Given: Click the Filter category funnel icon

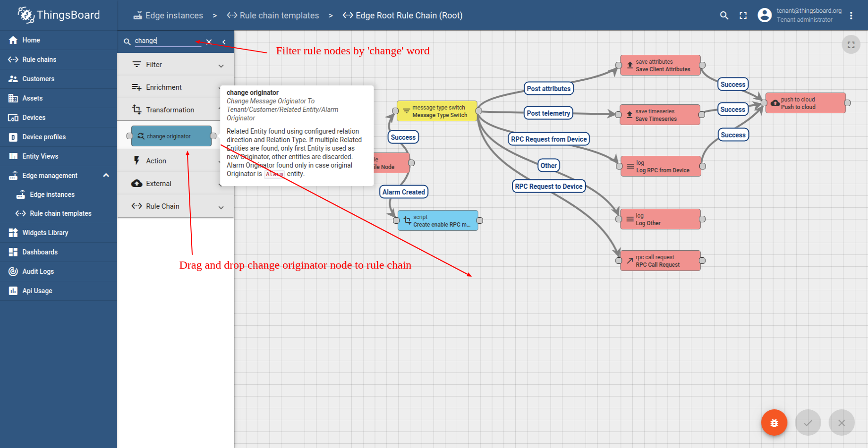Looking at the screenshot, I should [x=137, y=64].
